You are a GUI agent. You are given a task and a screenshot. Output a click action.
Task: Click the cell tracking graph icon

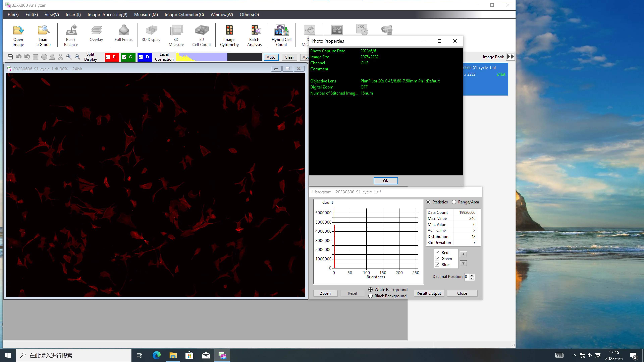click(x=337, y=30)
